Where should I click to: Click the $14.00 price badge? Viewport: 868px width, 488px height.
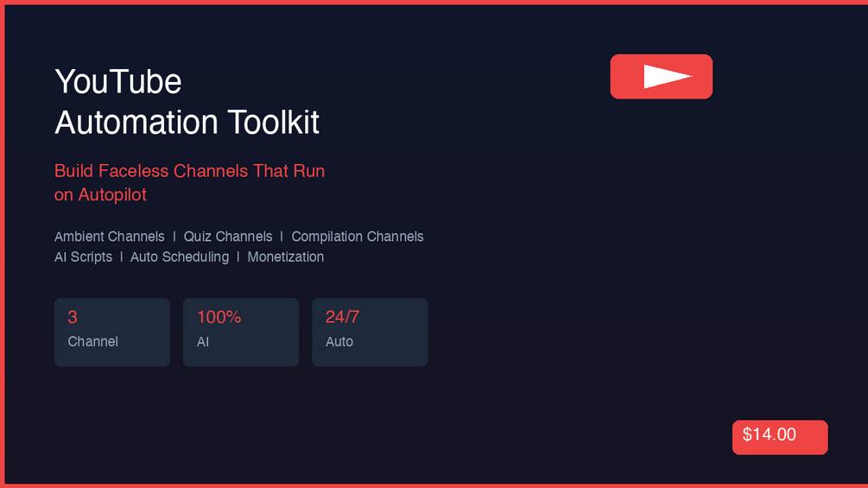tap(780, 437)
